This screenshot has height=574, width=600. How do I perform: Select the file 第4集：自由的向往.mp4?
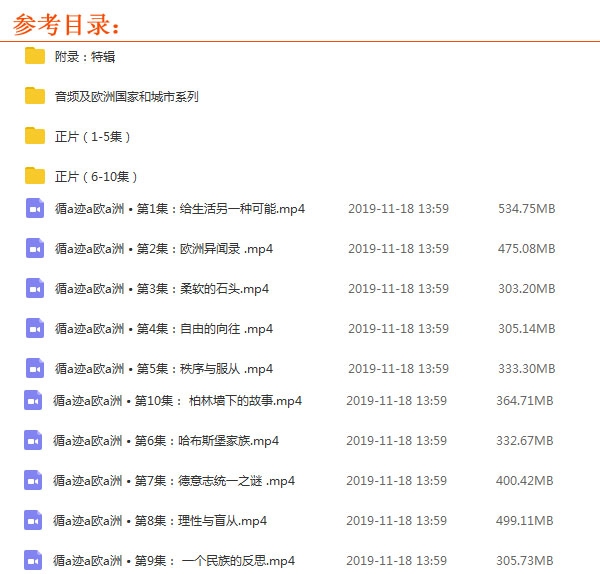pyautogui.click(x=164, y=329)
